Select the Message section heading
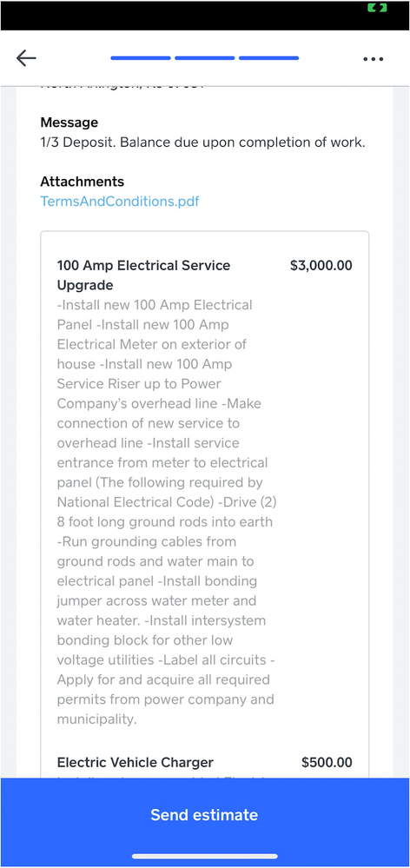 pyautogui.click(x=69, y=123)
